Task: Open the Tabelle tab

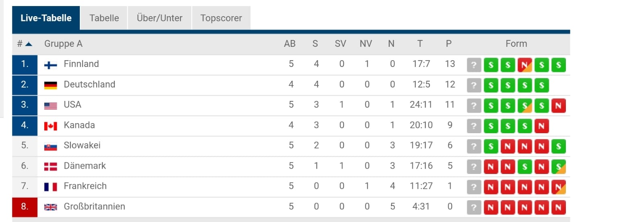Action: 104,18
